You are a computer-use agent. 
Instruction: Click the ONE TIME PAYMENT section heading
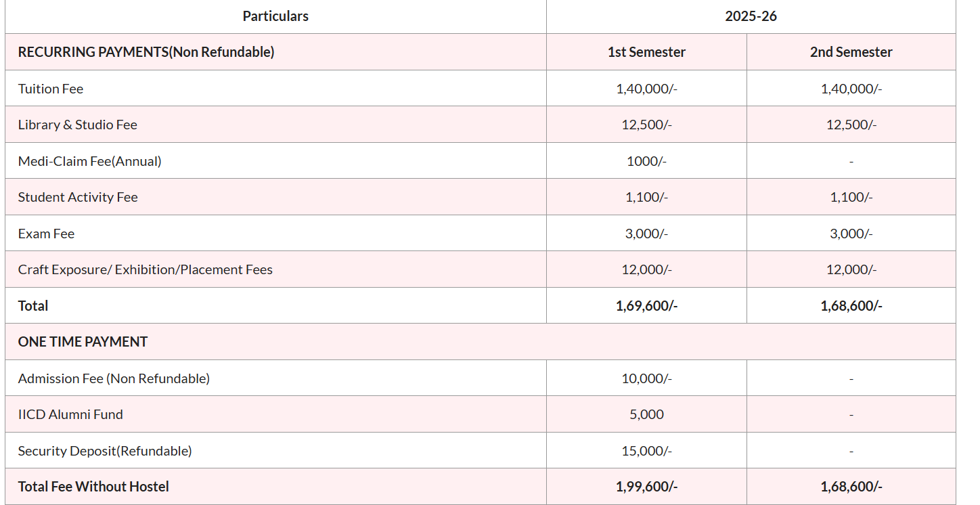click(83, 342)
